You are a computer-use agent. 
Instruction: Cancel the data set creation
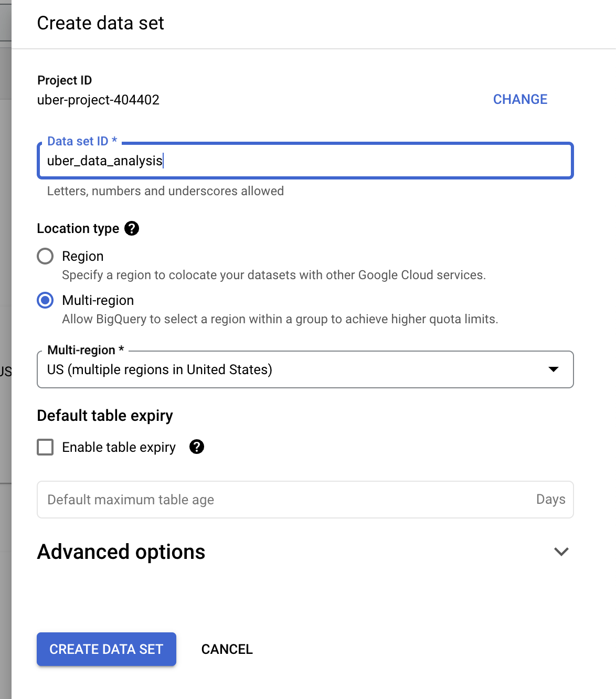click(x=227, y=649)
